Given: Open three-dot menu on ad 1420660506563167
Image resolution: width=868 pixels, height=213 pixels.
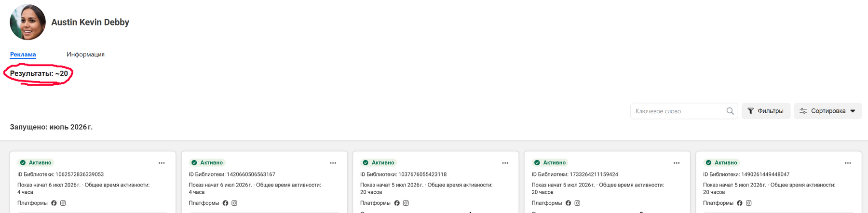Looking at the screenshot, I should [x=333, y=163].
